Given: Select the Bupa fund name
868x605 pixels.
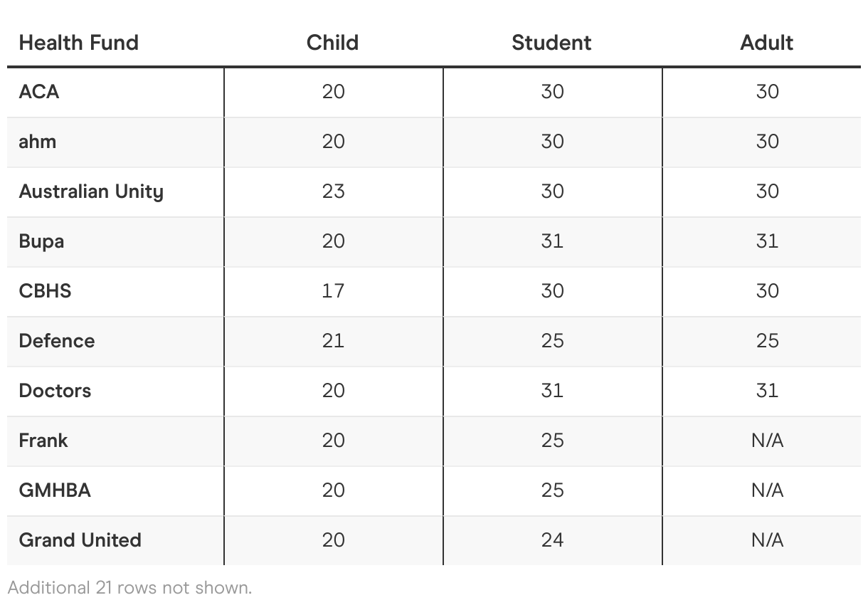Looking at the screenshot, I should tap(41, 241).
